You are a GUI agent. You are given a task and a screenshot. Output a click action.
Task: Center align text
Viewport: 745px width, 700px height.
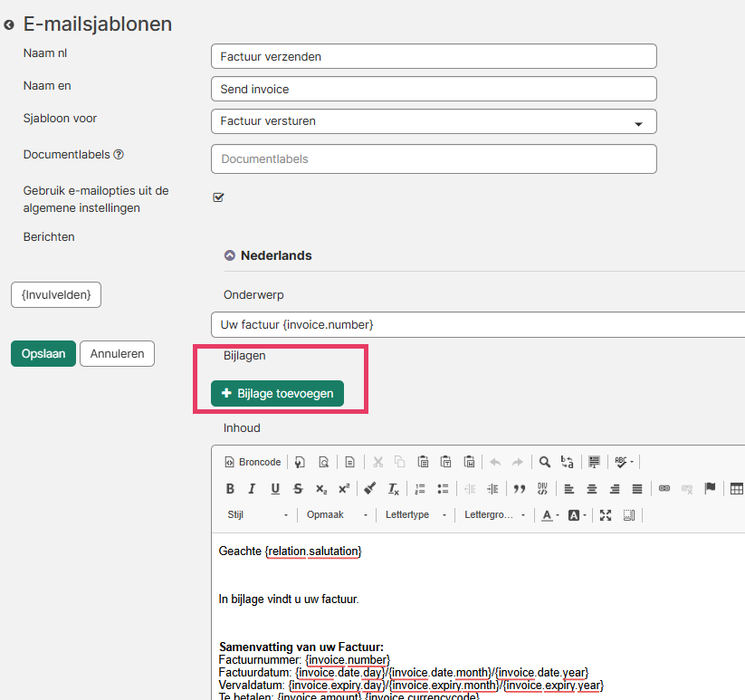pyautogui.click(x=591, y=489)
